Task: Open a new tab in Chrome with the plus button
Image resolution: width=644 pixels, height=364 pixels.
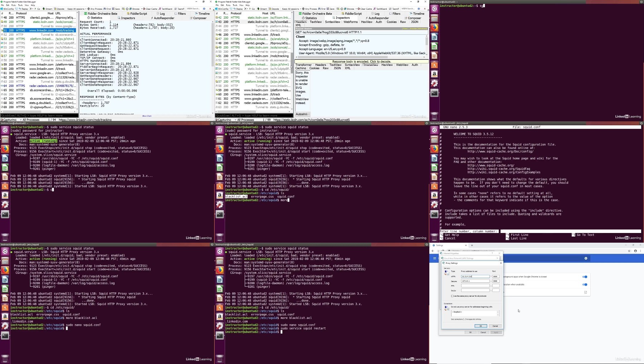Action: (x=472, y=245)
